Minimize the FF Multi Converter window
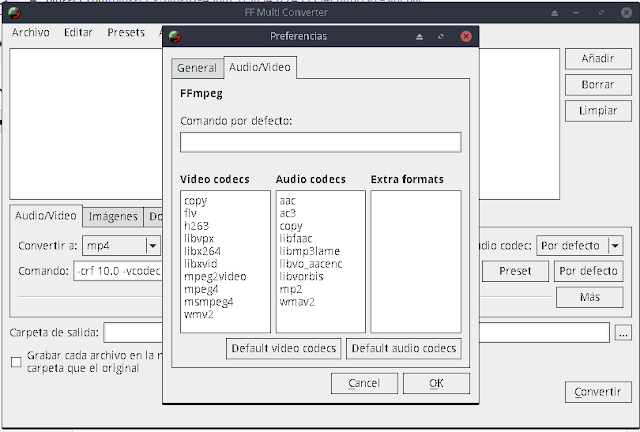This screenshot has height=432, width=640. [576, 13]
